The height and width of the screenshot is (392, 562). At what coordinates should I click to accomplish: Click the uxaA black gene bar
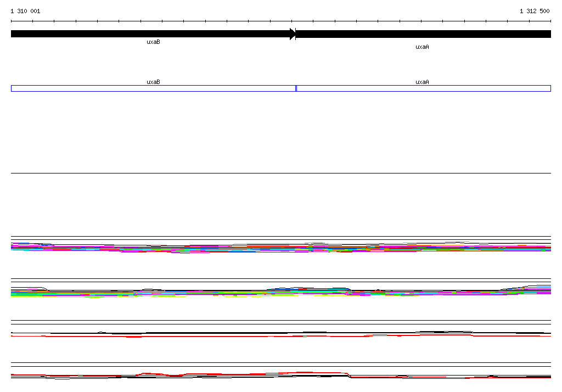coord(423,34)
